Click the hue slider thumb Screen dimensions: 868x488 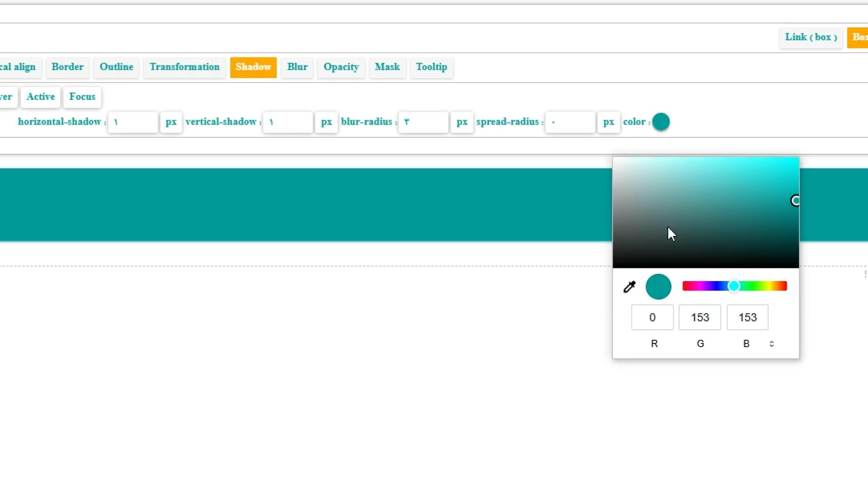tap(734, 286)
